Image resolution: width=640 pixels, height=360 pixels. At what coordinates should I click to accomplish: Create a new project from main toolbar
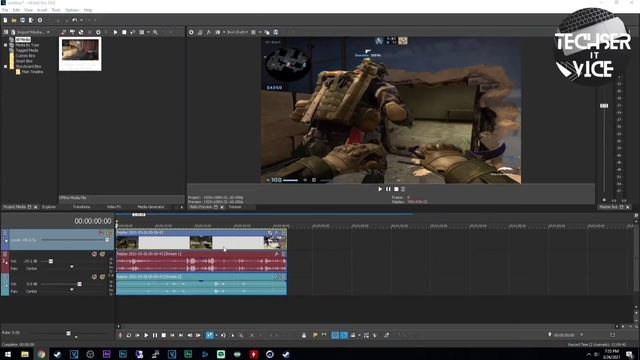(x=5, y=20)
